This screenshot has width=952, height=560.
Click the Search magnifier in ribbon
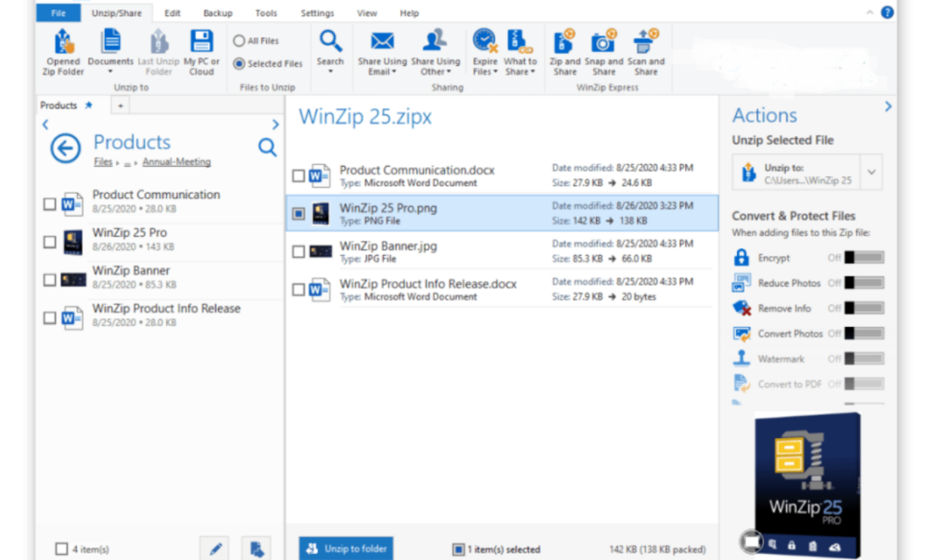point(330,41)
